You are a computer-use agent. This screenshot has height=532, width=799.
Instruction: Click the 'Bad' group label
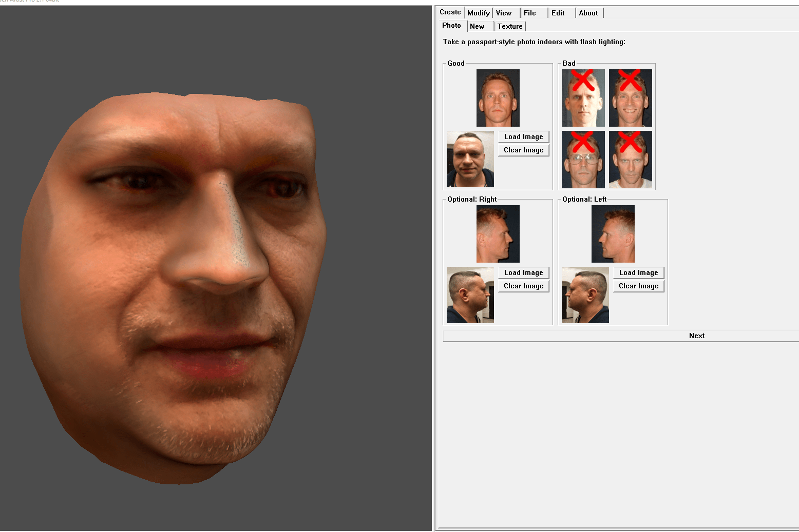pyautogui.click(x=569, y=63)
